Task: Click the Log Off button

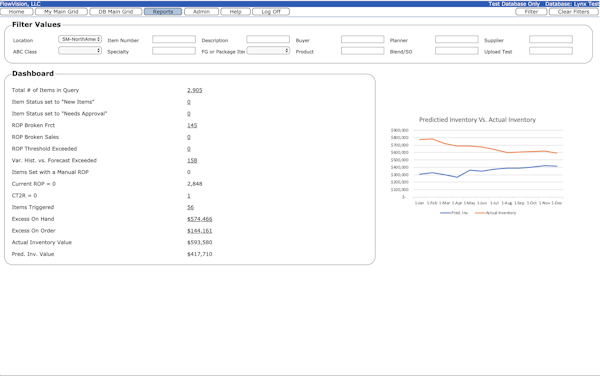Action: point(271,12)
